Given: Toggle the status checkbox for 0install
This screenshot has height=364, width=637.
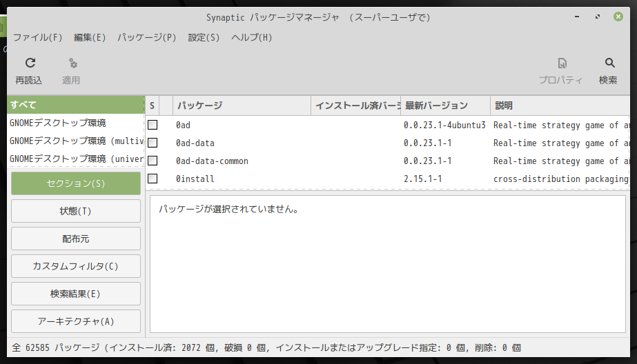Looking at the screenshot, I should [x=153, y=179].
